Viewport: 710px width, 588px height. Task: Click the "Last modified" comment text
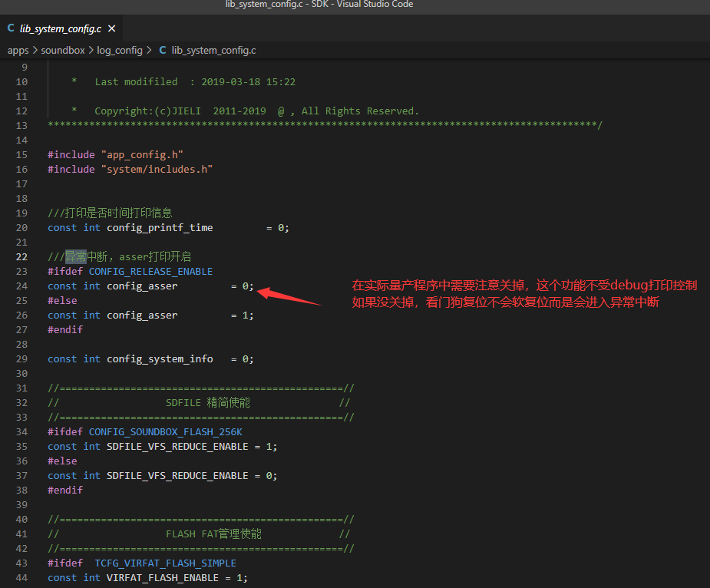tap(137, 82)
